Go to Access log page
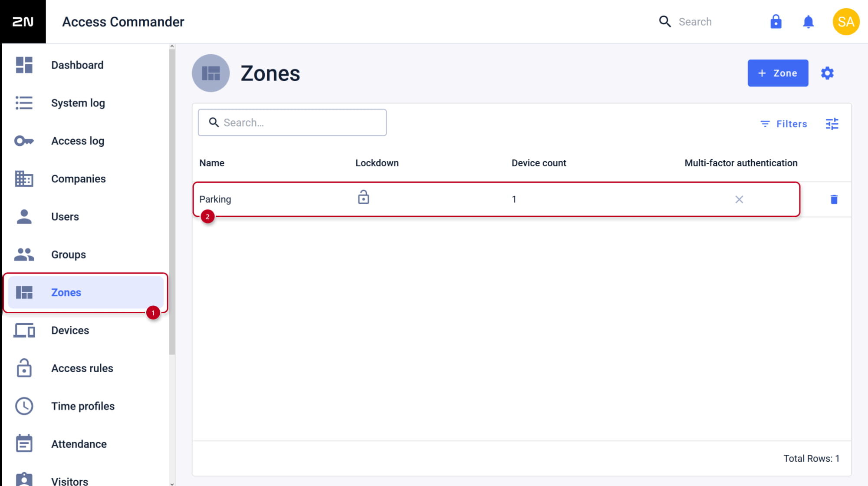The width and height of the screenshot is (868, 486). [85, 141]
